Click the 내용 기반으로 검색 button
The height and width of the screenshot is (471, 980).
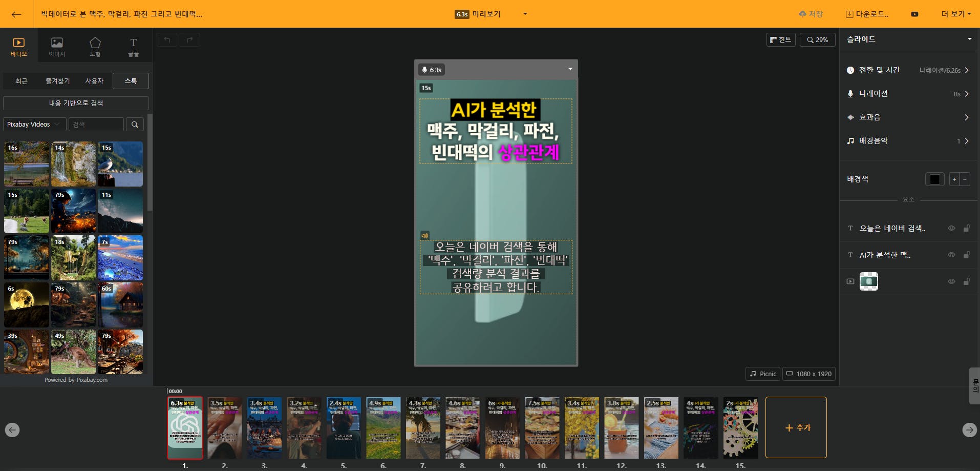pyautogui.click(x=76, y=103)
